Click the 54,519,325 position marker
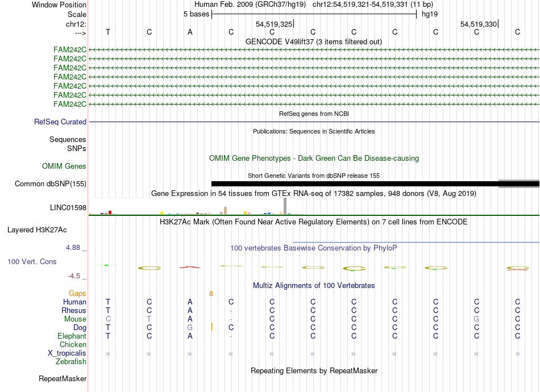The image size is (540, 392). point(274,24)
